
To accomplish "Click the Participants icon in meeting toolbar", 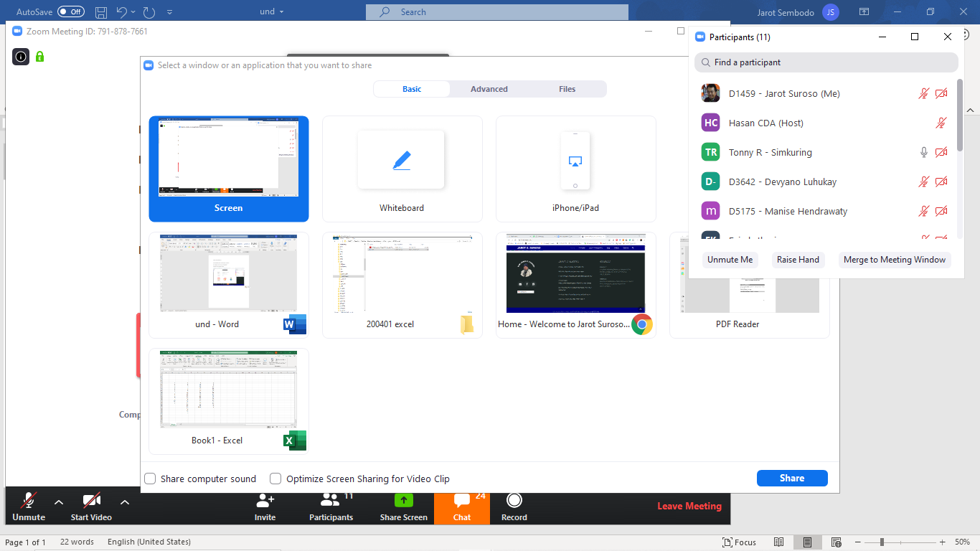I will pyautogui.click(x=330, y=501).
